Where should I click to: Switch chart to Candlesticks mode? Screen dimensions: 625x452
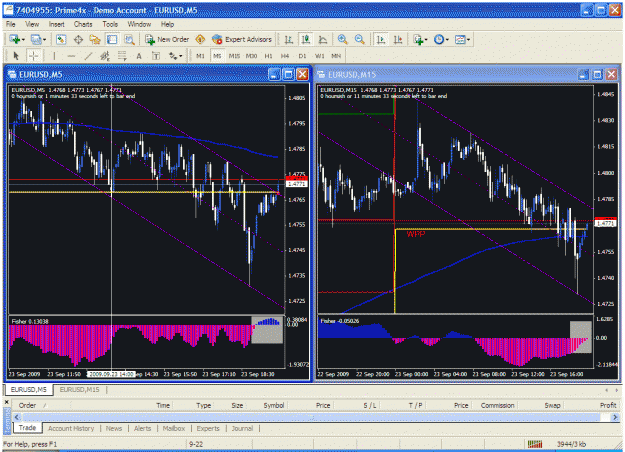[x=306, y=39]
